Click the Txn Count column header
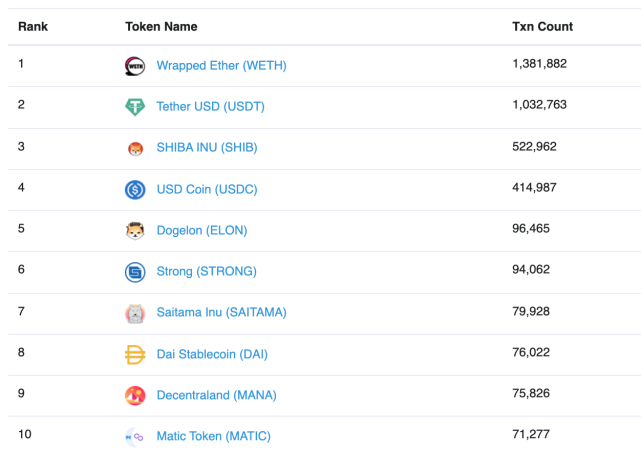Screen dimensions: 641x471 point(542,27)
